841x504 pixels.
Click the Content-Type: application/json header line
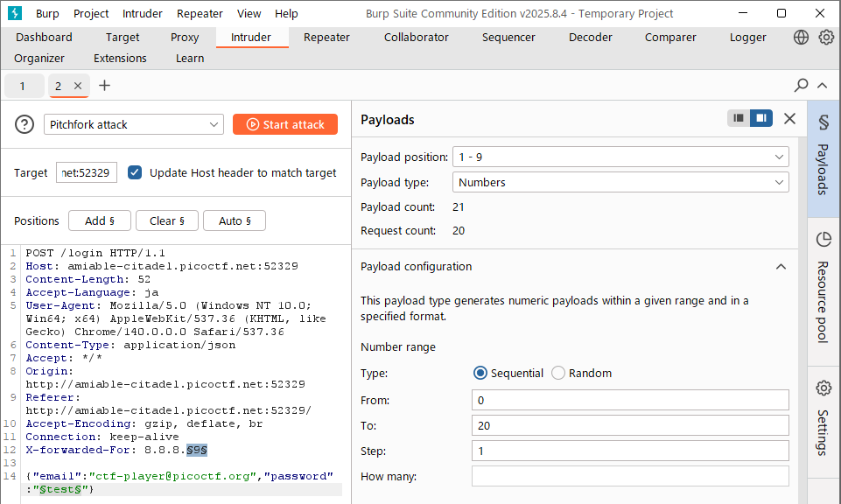(x=130, y=345)
